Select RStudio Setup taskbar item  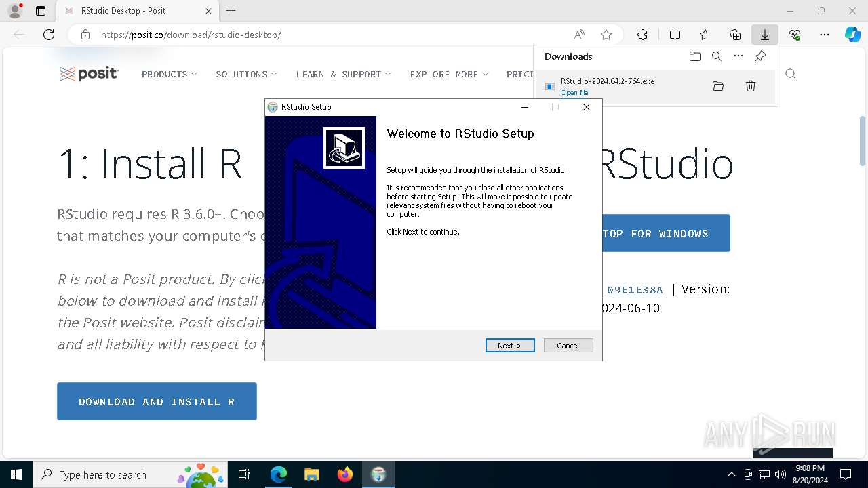(x=378, y=474)
